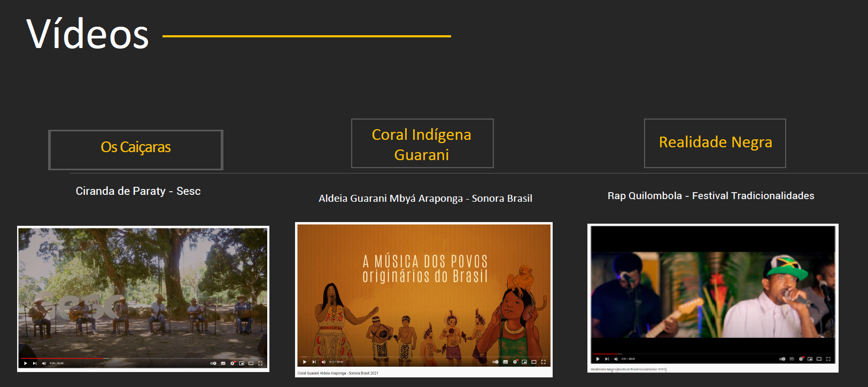Click the Os Caiçaras button
Viewport: 868px width, 387px height.
(136, 149)
